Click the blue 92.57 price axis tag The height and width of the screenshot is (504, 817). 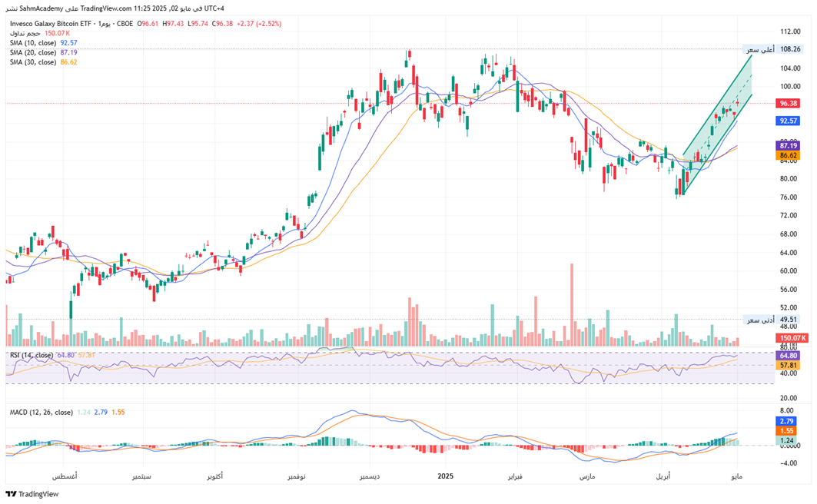coord(789,121)
